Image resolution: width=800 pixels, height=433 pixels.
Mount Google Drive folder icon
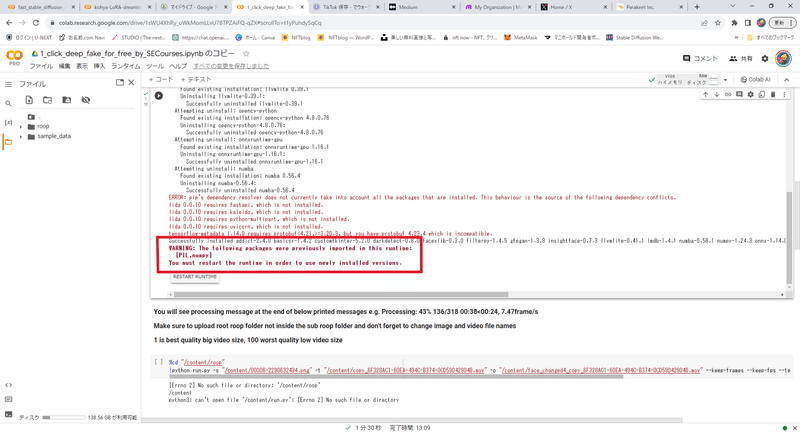pyautogui.click(x=66, y=100)
